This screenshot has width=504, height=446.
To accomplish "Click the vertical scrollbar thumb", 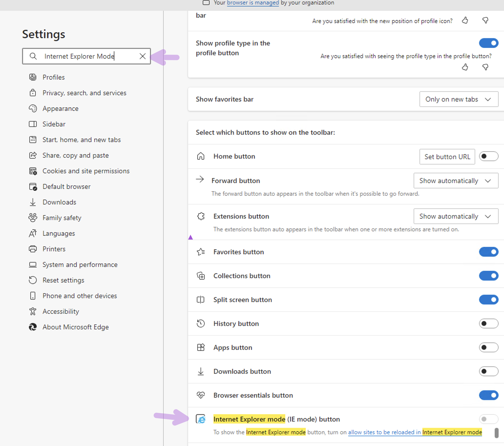I will pyautogui.click(x=496, y=433).
